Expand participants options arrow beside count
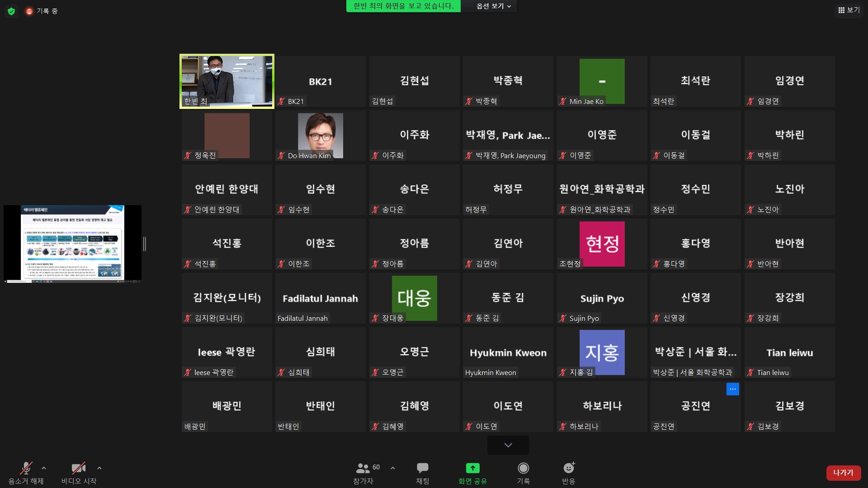 coord(393,468)
